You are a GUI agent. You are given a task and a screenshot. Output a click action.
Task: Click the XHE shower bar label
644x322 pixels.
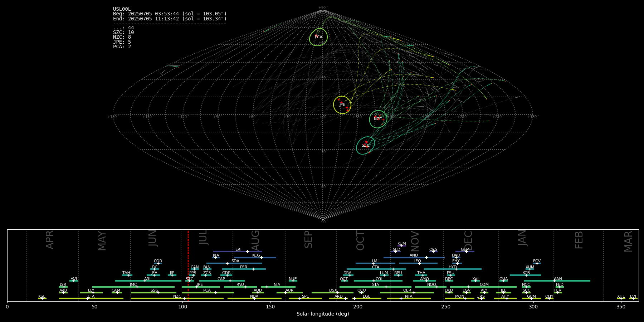621,297
